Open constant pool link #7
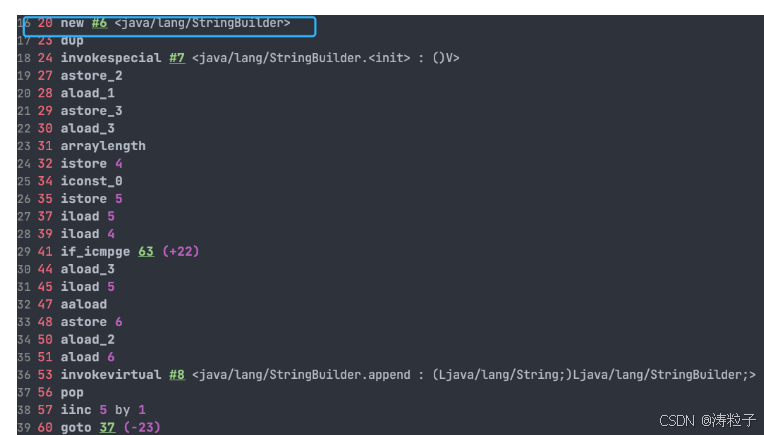This screenshot has height=435, width=764. pyautogui.click(x=177, y=58)
